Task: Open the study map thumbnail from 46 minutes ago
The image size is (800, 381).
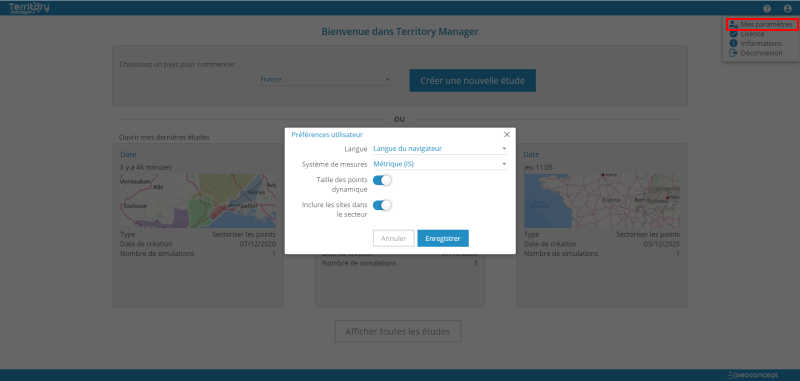Action: [x=197, y=200]
